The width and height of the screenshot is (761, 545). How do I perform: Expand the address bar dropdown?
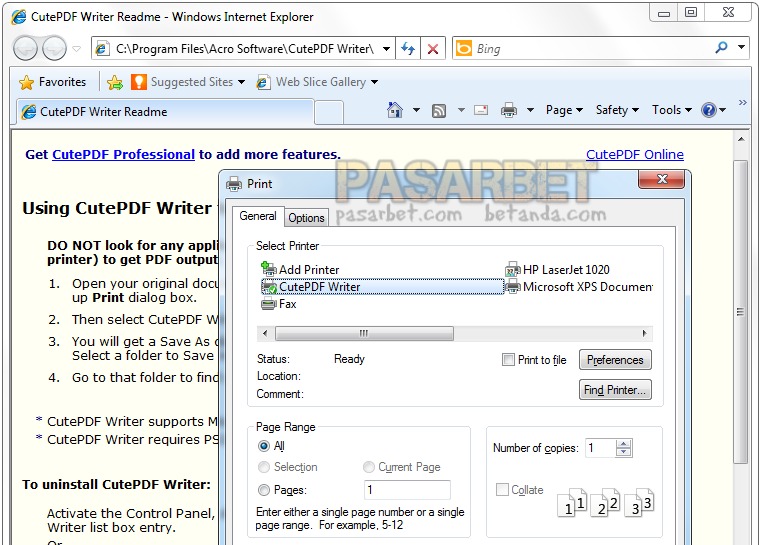point(386,49)
